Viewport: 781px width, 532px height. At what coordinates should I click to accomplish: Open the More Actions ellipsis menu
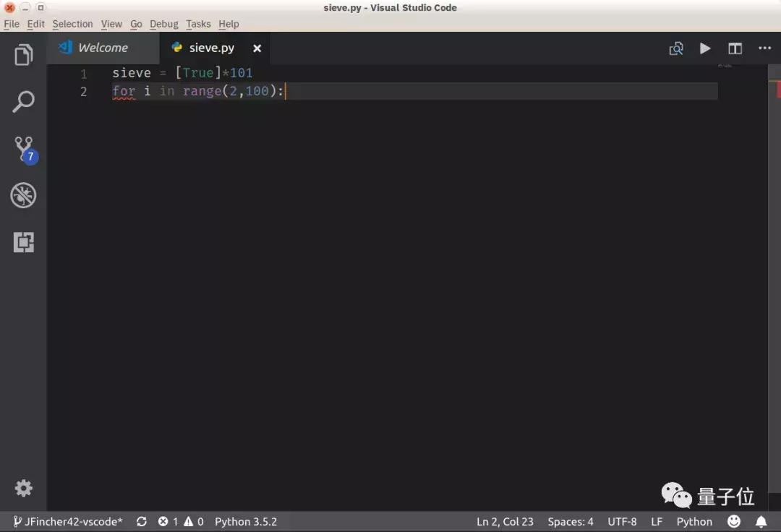[x=764, y=48]
